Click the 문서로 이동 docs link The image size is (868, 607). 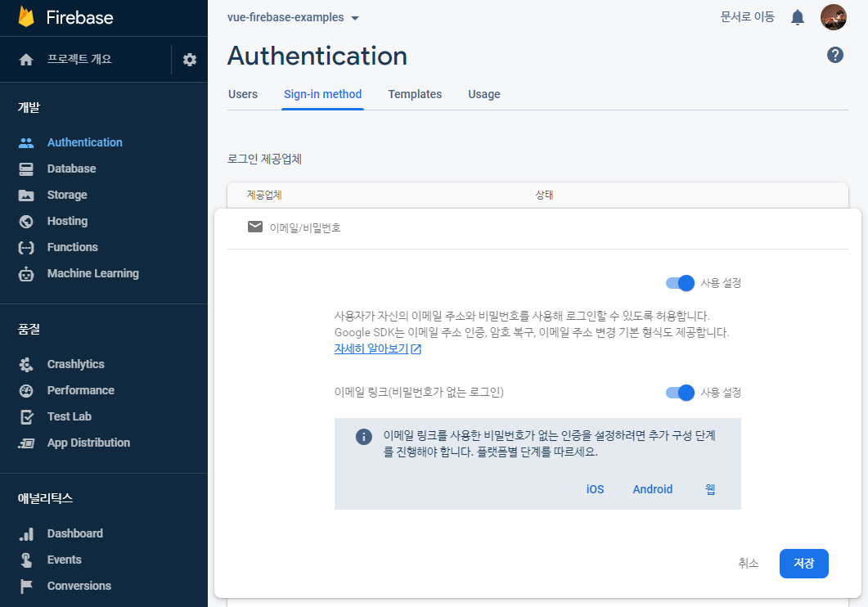coord(747,17)
